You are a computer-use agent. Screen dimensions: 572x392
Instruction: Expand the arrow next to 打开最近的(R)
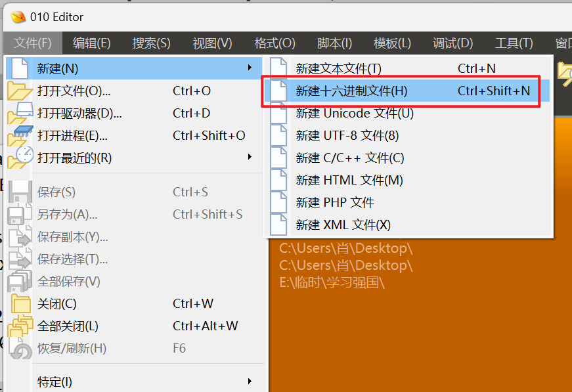[x=250, y=157]
